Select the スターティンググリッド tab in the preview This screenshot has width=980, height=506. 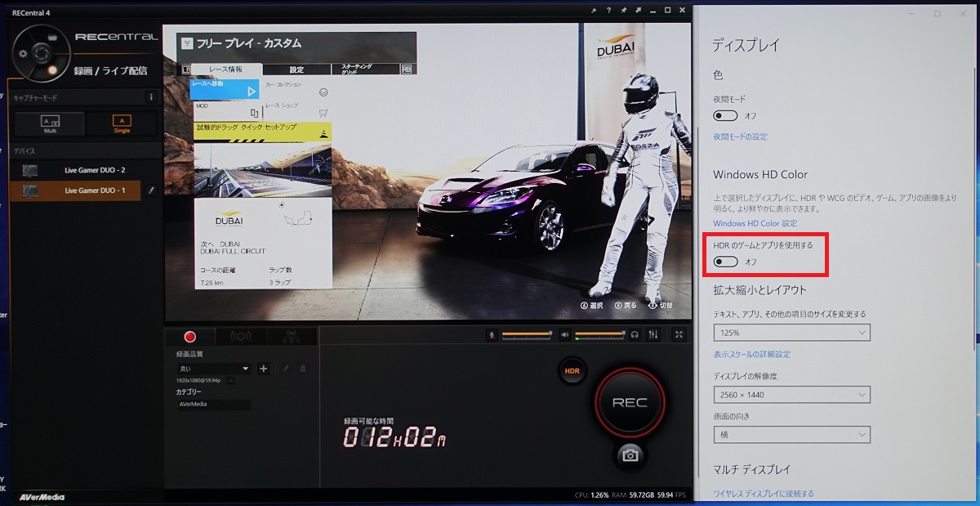[365, 69]
